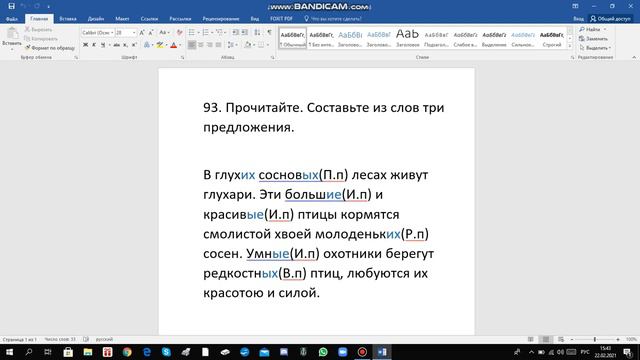Switch to the Макет tab
Viewport: 640px width, 360px height.
click(x=122, y=19)
